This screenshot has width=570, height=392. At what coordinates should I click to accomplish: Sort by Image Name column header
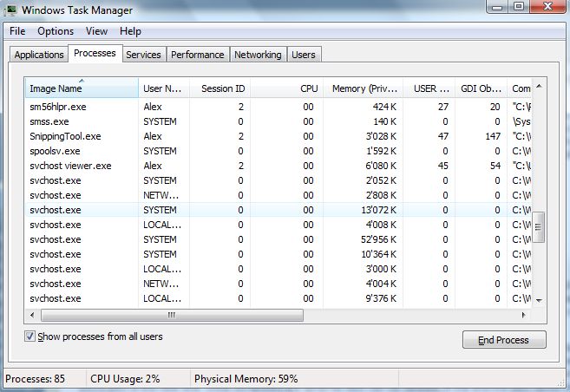point(82,88)
